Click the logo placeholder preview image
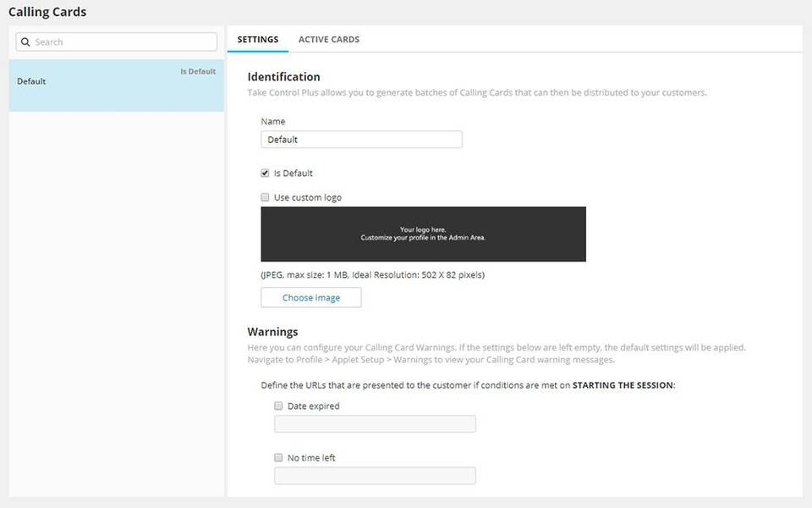Screen dimensions: 812x508 tap(424, 234)
